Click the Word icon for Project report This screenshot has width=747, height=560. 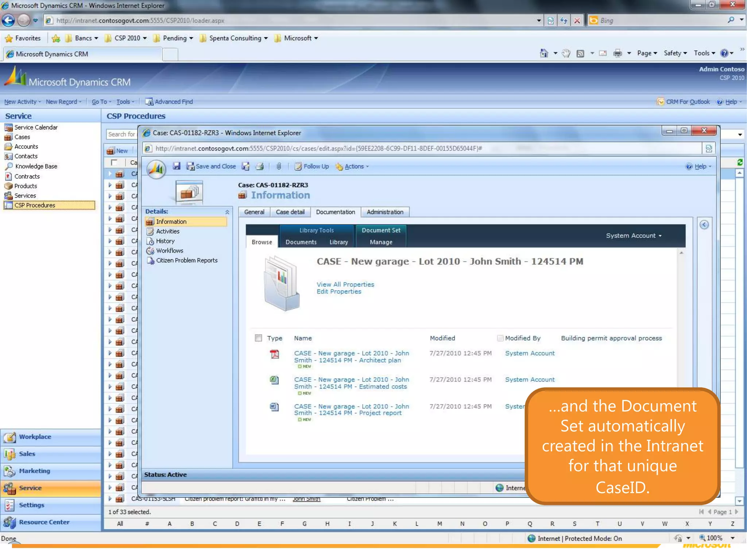[274, 407]
